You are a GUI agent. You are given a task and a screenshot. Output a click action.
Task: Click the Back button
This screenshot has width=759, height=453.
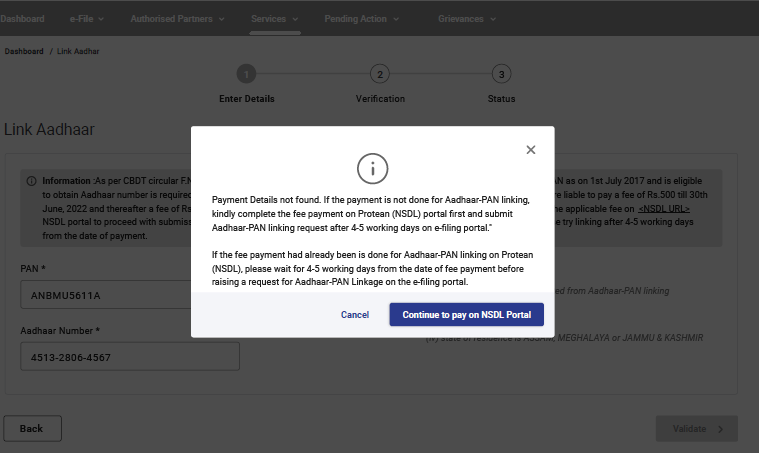pyautogui.click(x=32, y=429)
